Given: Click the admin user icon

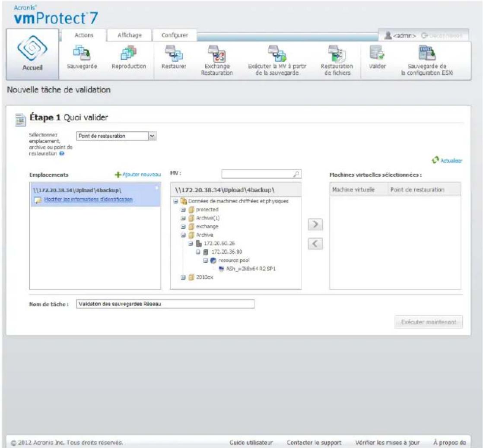Looking at the screenshot, I should pos(388,36).
